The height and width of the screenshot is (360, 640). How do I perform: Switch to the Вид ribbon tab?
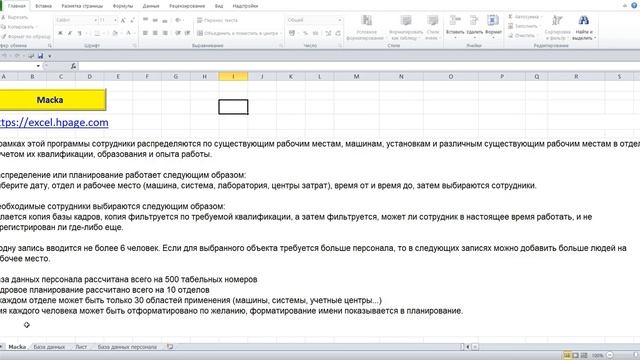[219, 6]
